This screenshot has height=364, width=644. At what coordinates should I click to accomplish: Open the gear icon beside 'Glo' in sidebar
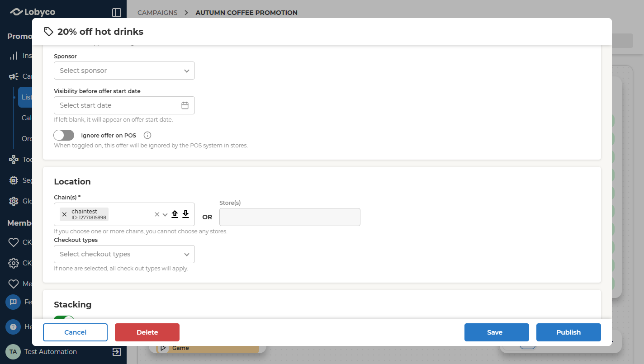[14, 201]
